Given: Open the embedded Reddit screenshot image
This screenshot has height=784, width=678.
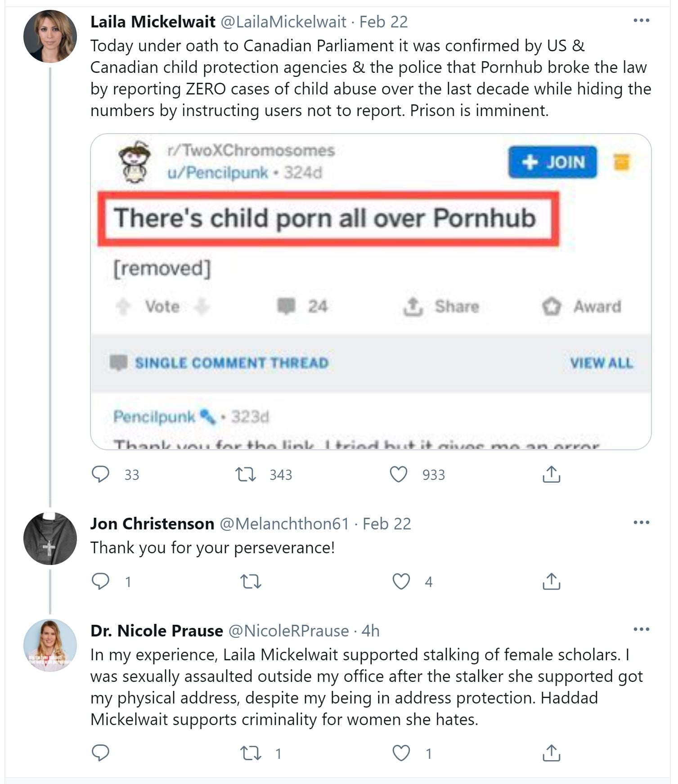Looking at the screenshot, I should pos(371,291).
